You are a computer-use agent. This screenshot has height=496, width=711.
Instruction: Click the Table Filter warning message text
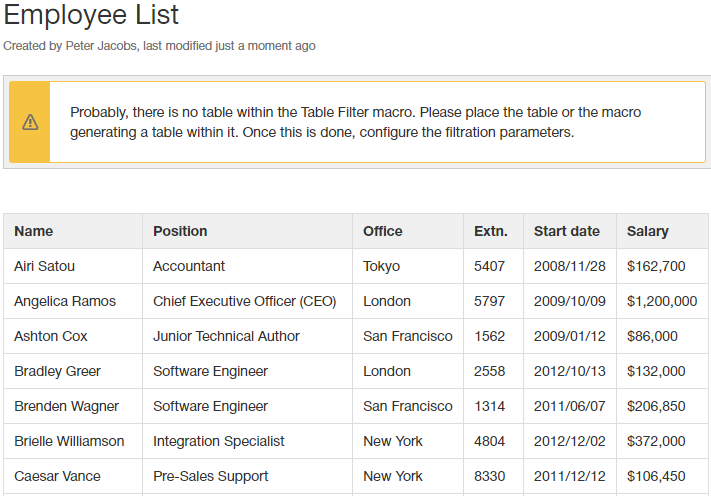[355, 122]
